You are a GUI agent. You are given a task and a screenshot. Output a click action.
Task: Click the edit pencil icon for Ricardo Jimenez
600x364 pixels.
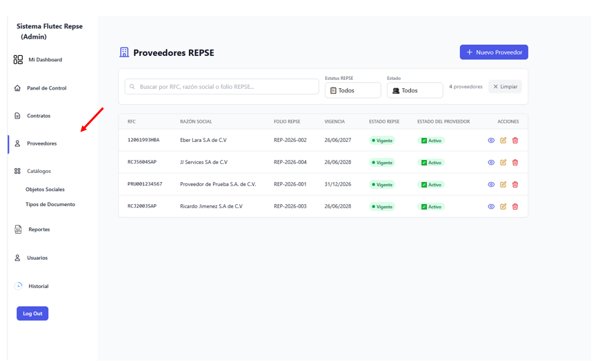click(503, 206)
